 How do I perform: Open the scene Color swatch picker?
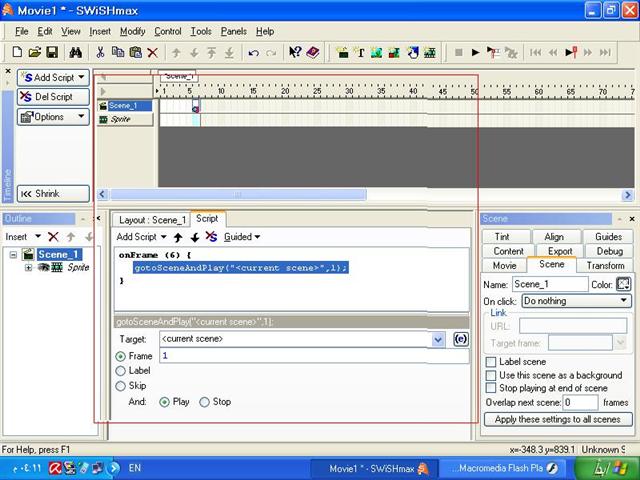[x=623, y=284]
